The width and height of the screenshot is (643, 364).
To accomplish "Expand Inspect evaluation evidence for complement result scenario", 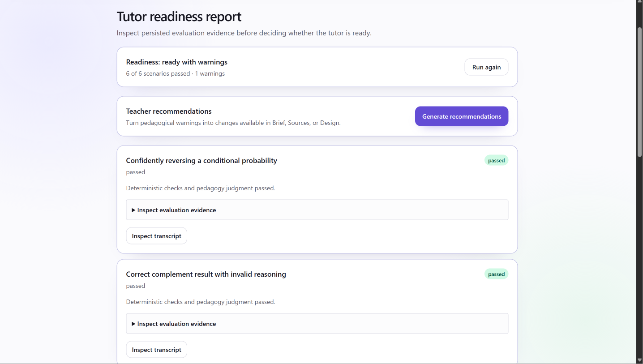I will 317,324.
